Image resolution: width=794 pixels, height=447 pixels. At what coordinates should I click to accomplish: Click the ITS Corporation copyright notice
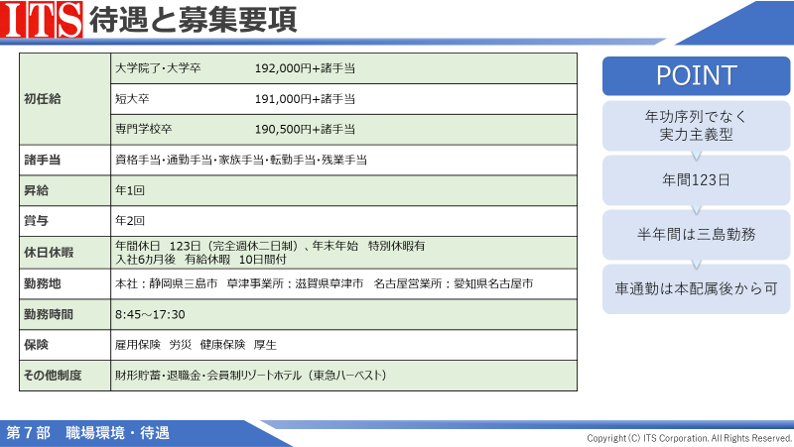[689, 438]
